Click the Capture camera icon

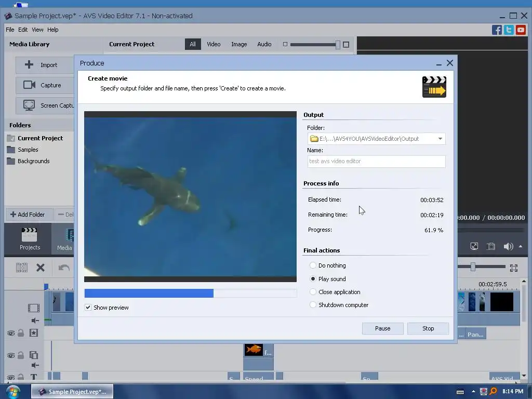[x=29, y=85]
